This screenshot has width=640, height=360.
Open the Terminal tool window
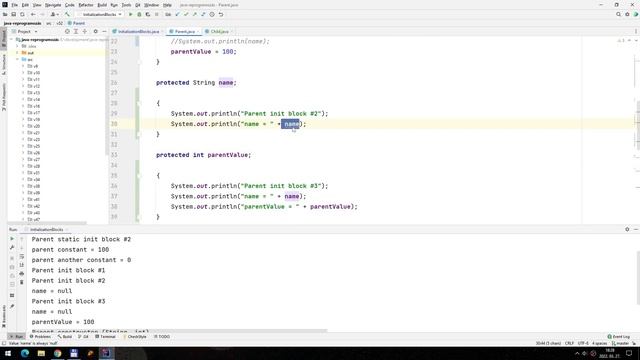106,337
